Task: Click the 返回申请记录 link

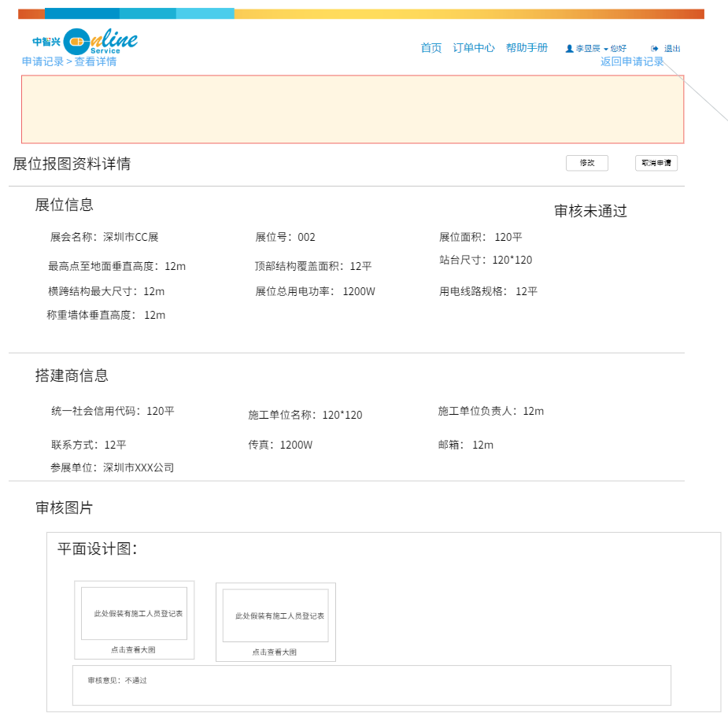Action: click(632, 61)
